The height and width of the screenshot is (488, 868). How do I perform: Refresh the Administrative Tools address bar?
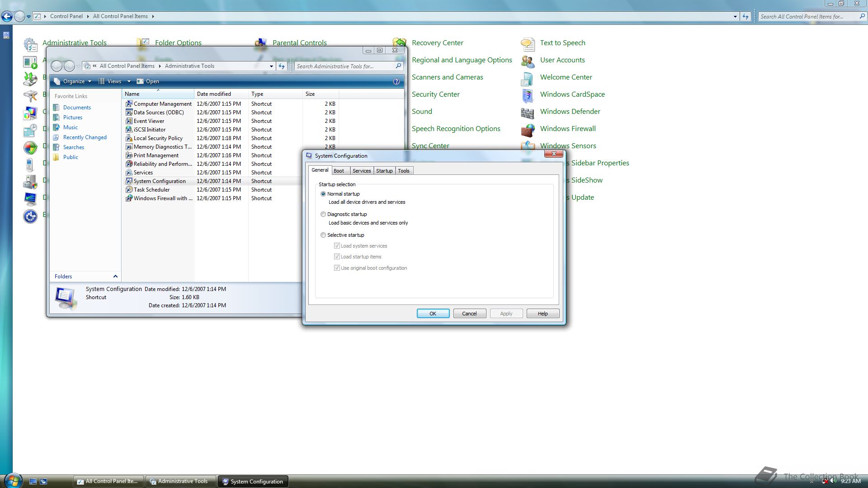tap(282, 66)
